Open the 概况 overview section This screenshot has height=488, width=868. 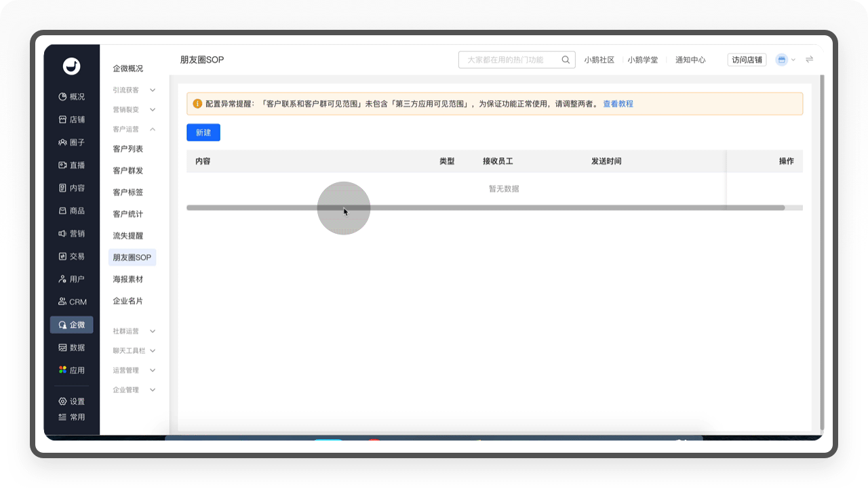coord(71,97)
